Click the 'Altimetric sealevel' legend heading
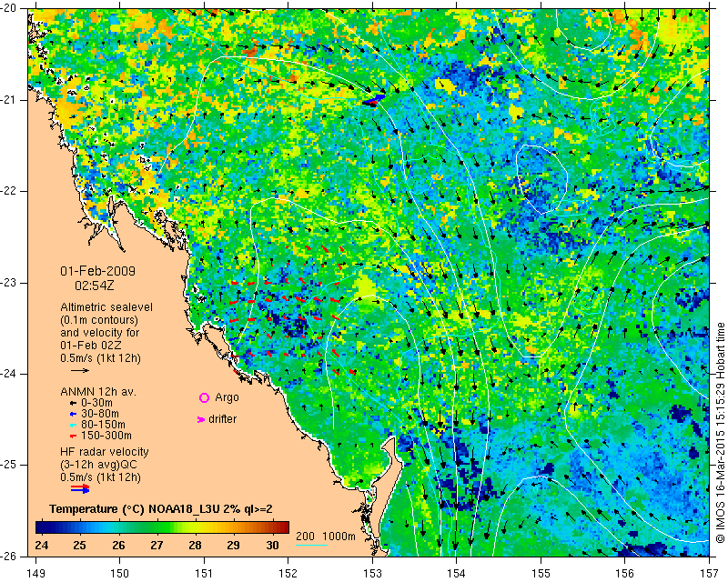728x582 pixels. pyautogui.click(x=106, y=307)
